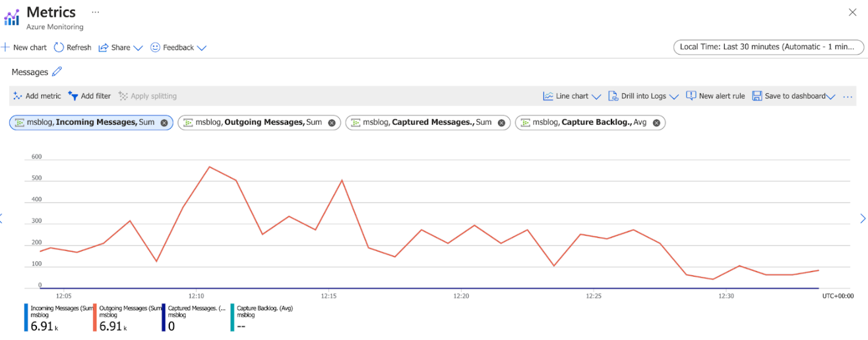Click the blue Incoming Messages legend color bar
The height and width of the screenshot is (340, 868).
click(26, 318)
